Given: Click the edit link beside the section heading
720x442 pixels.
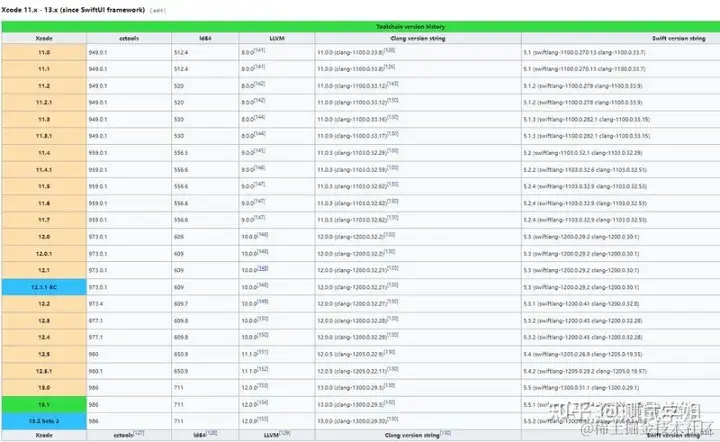Looking at the screenshot, I should point(158,10).
